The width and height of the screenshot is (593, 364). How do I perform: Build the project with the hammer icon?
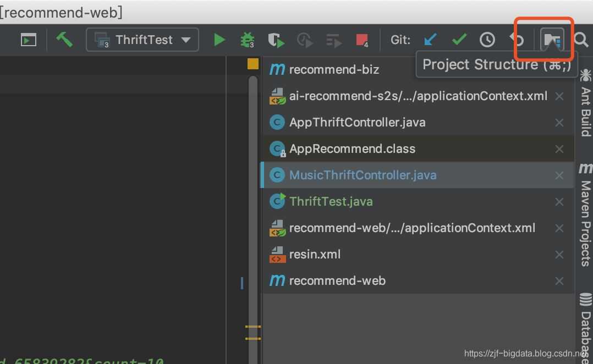click(x=65, y=40)
